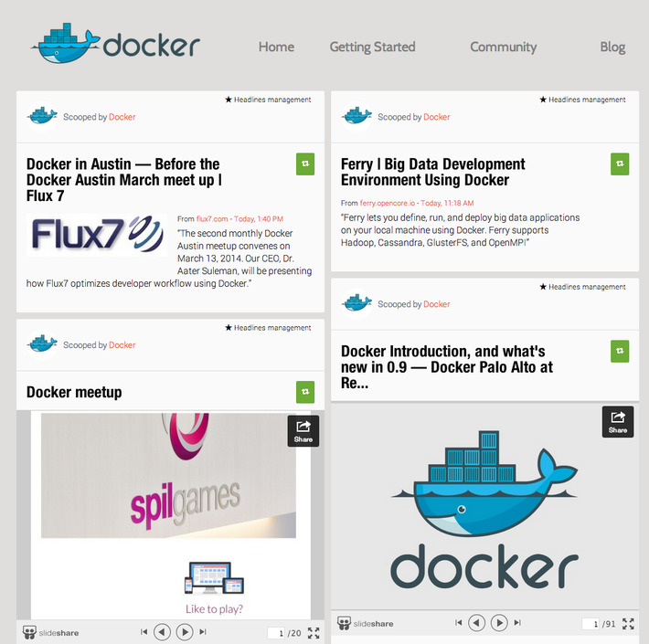The width and height of the screenshot is (649, 644).
Task: Click Headlines management on Ferry card
Action: 583,100
